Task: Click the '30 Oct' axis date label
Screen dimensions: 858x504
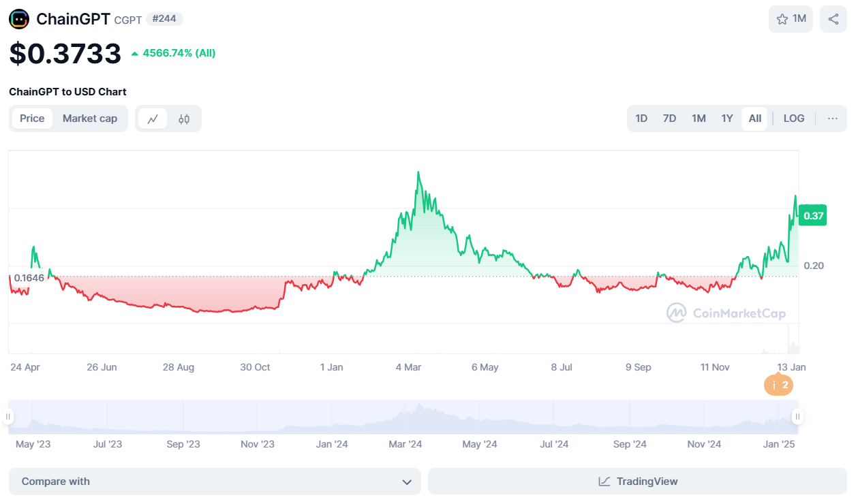Action: pos(256,367)
